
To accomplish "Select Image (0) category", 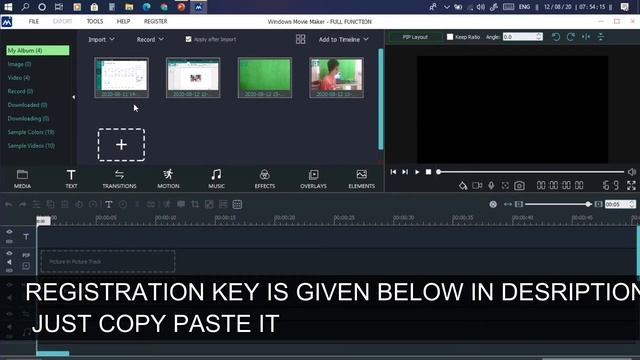I will [x=19, y=64].
